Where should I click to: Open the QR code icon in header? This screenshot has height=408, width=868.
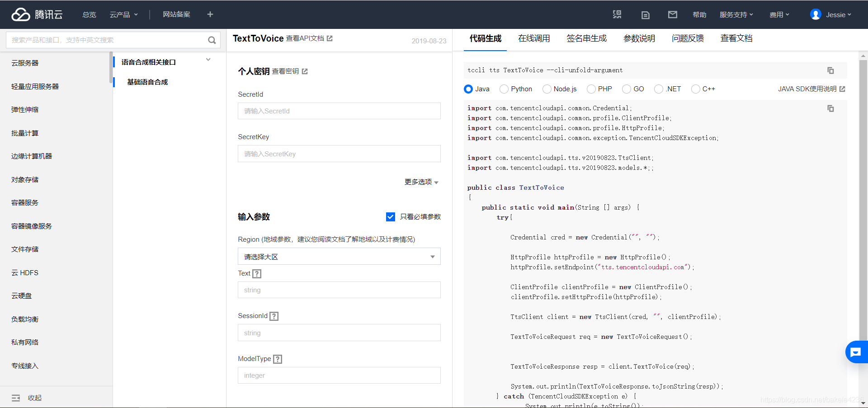coord(617,14)
